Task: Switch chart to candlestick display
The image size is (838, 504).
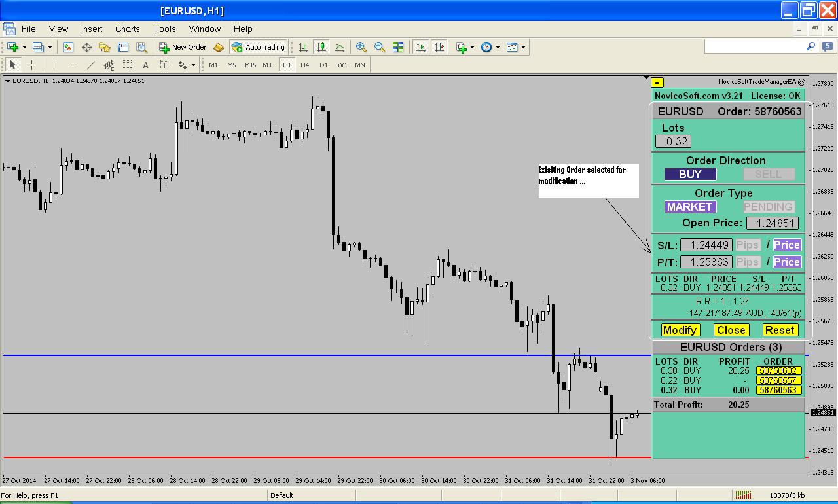Action: tap(321, 47)
